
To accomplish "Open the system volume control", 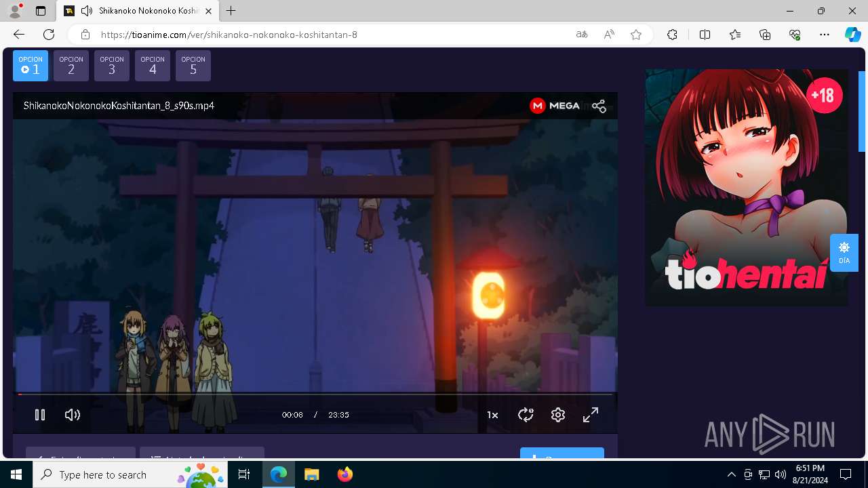I will [x=781, y=474].
